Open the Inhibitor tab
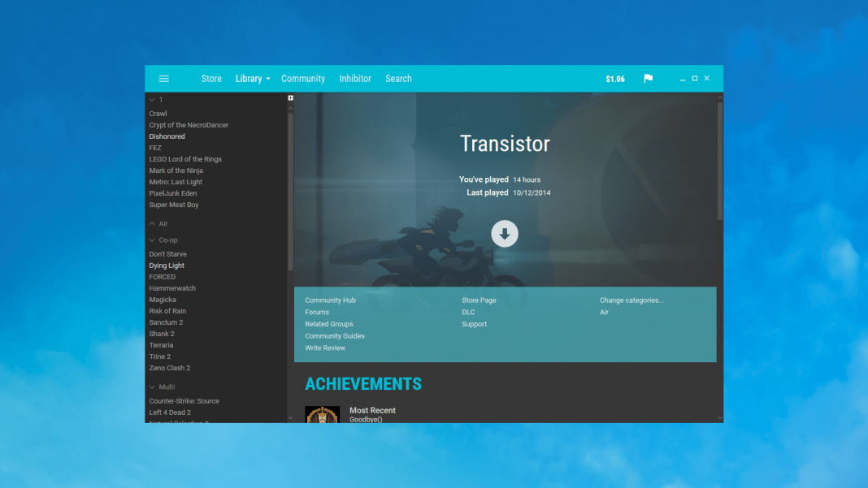 355,79
